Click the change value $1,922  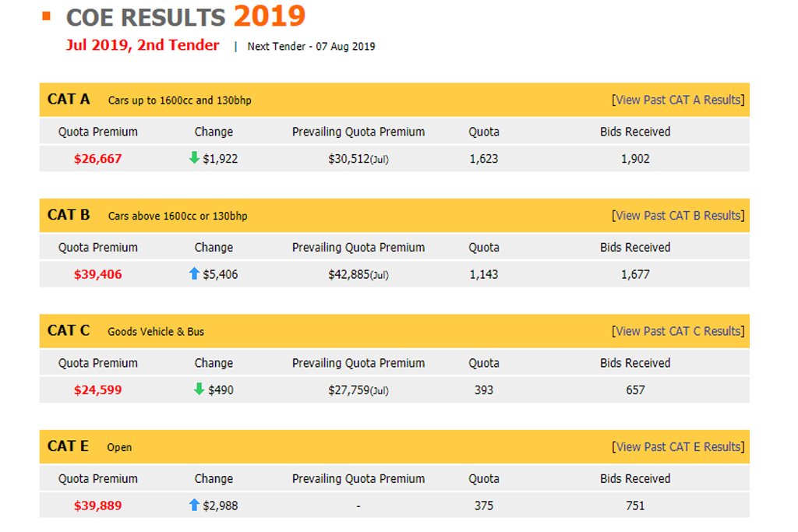[221, 159]
